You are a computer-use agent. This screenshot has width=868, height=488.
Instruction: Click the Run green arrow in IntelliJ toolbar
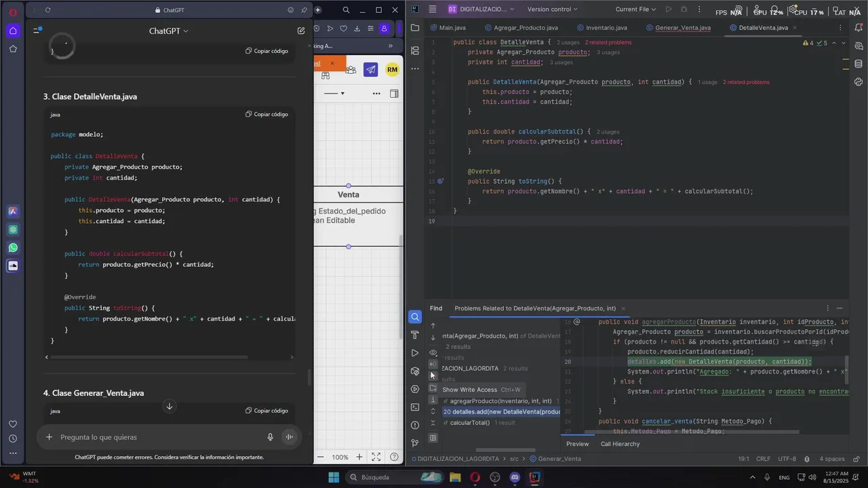(x=668, y=9)
